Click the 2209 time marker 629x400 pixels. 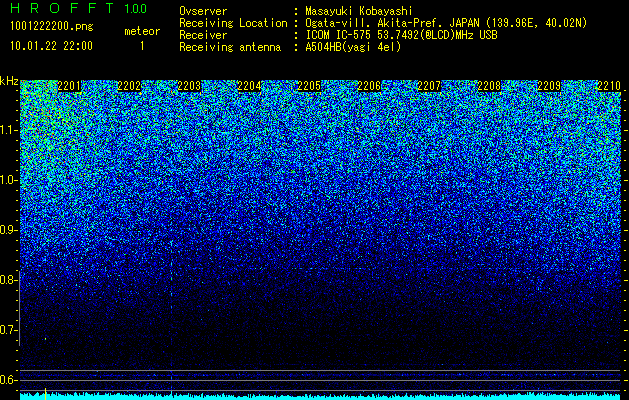pos(549,86)
